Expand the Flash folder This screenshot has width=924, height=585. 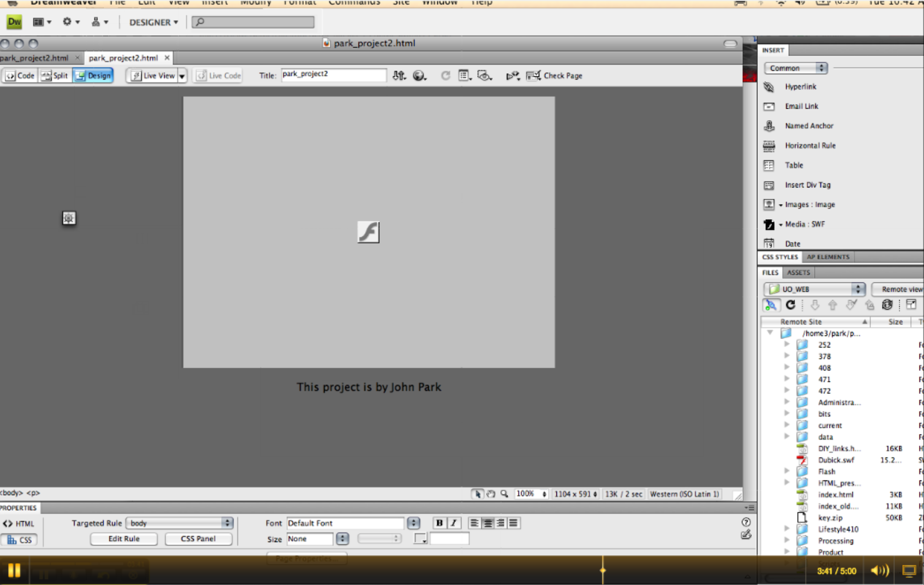pyautogui.click(x=787, y=471)
